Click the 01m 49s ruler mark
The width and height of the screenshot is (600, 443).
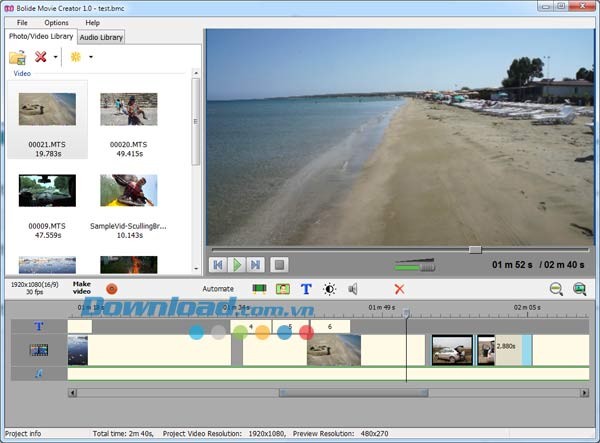coord(382,307)
